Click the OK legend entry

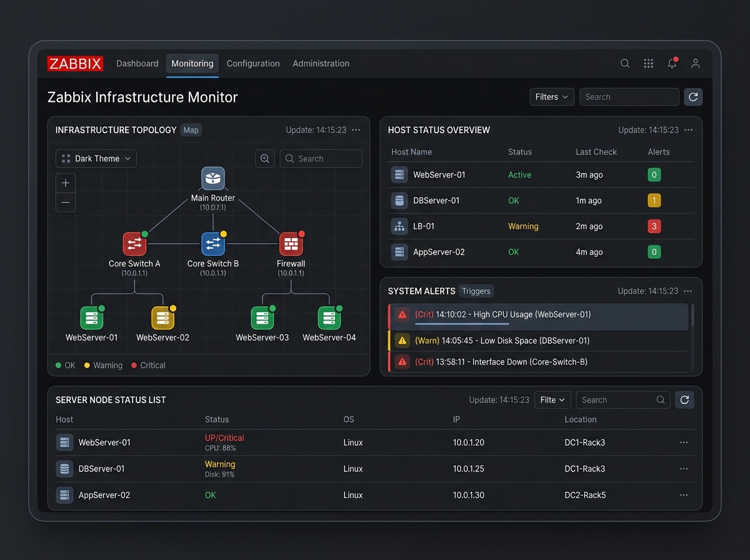[x=65, y=366]
